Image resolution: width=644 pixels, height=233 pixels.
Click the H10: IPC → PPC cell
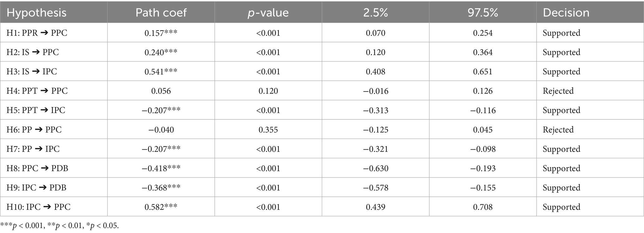coord(39,207)
